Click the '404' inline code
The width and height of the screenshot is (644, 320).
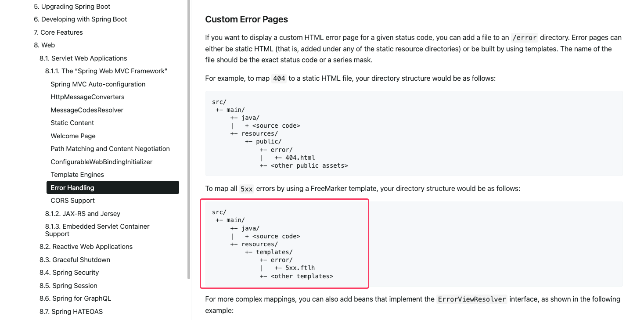[279, 79]
